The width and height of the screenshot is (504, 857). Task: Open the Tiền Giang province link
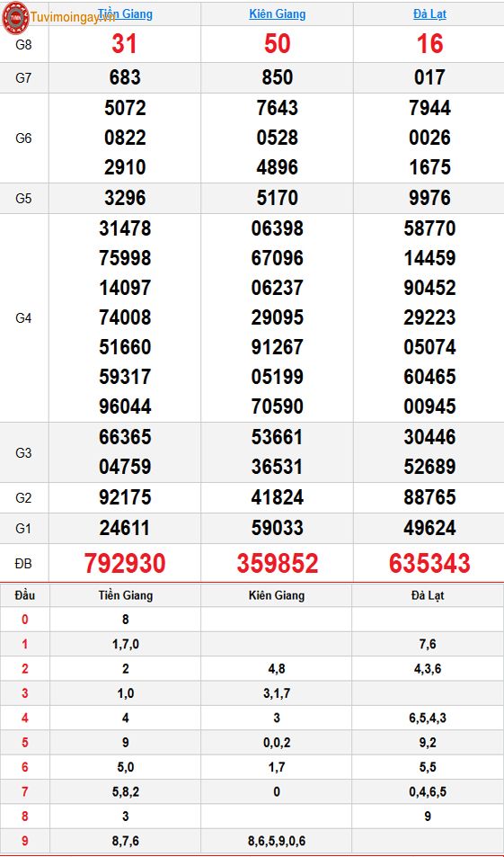[x=125, y=14]
